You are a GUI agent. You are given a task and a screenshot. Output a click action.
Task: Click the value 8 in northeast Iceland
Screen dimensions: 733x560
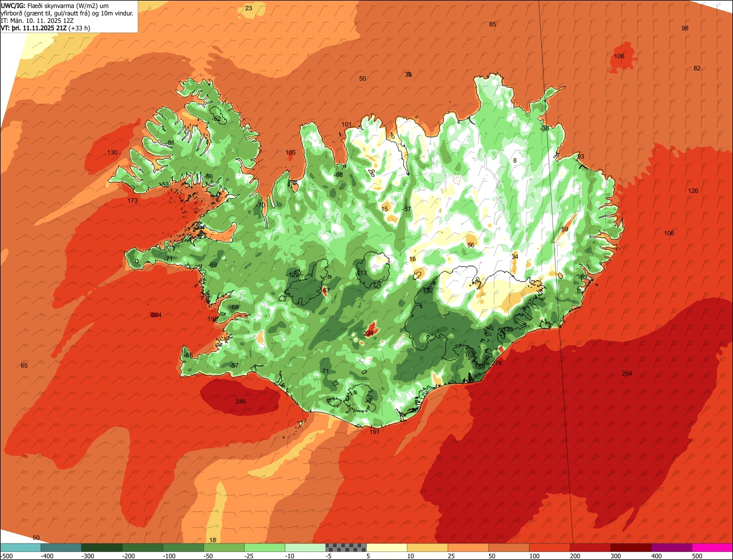click(515, 161)
